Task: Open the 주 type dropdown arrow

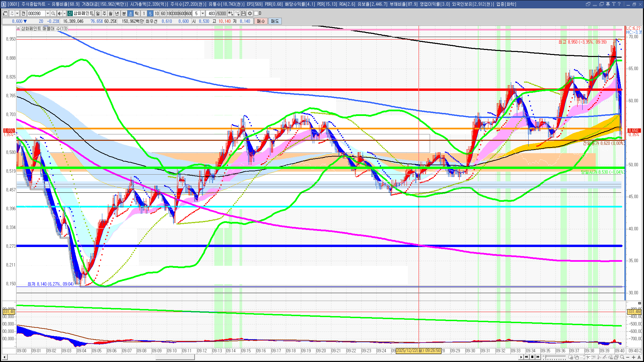Action: [17, 13]
